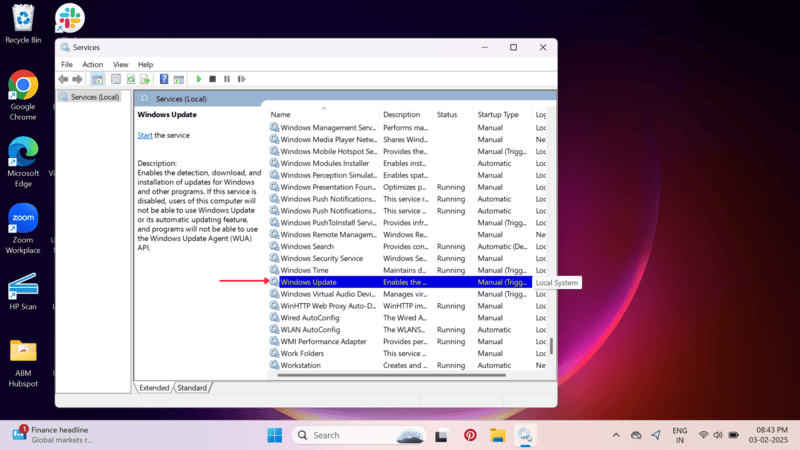Click the Export List toolbar icon

[x=145, y=79]
